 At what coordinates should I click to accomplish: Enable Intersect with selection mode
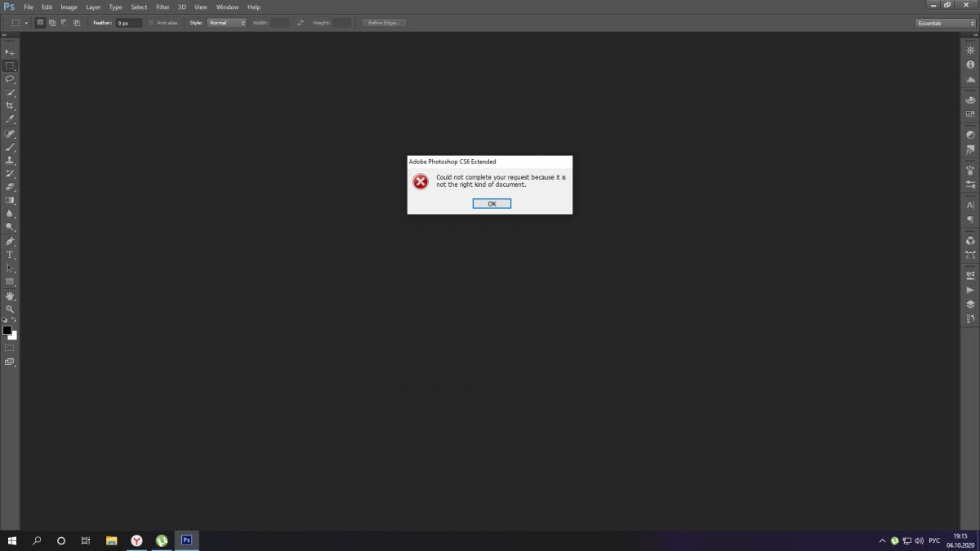click(x=76, y=23)
